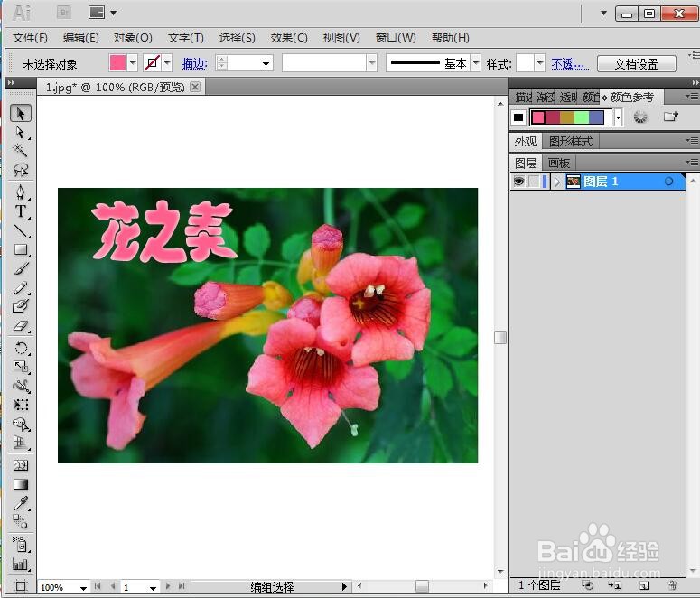Open the 文件(F) menu
The width and height of the screenshot is (700, 598).
point(30,38)
